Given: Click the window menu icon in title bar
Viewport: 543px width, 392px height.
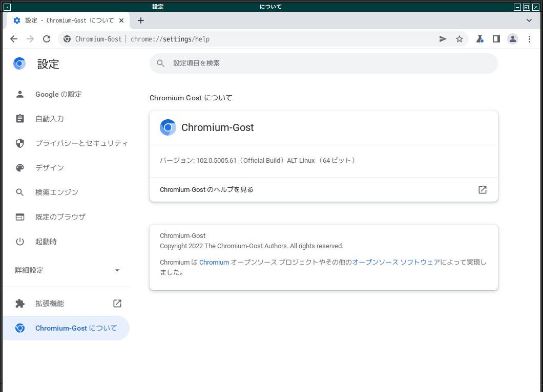Looking at the screenshot, I should (7, 7).
